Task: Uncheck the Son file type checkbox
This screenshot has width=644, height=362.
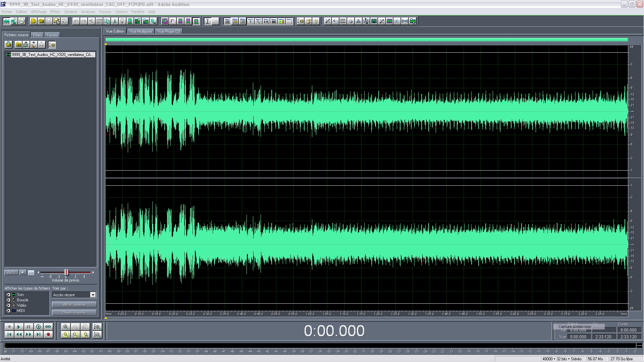Action: (8, 295)
